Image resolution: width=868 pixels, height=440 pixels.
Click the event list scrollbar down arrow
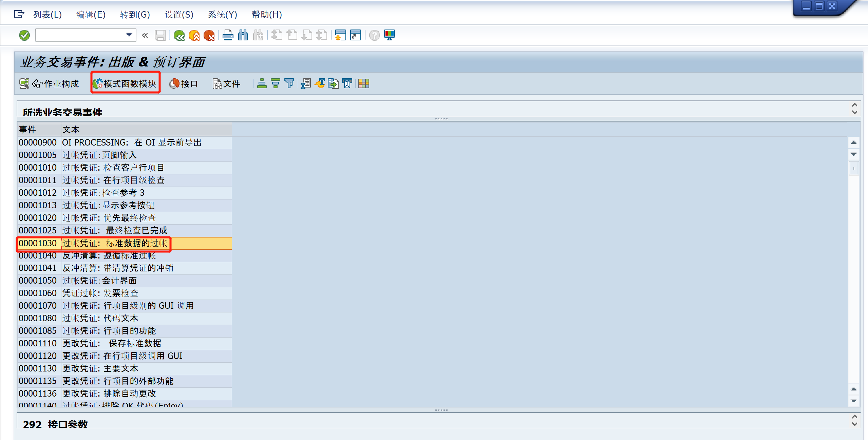point(854,401)
